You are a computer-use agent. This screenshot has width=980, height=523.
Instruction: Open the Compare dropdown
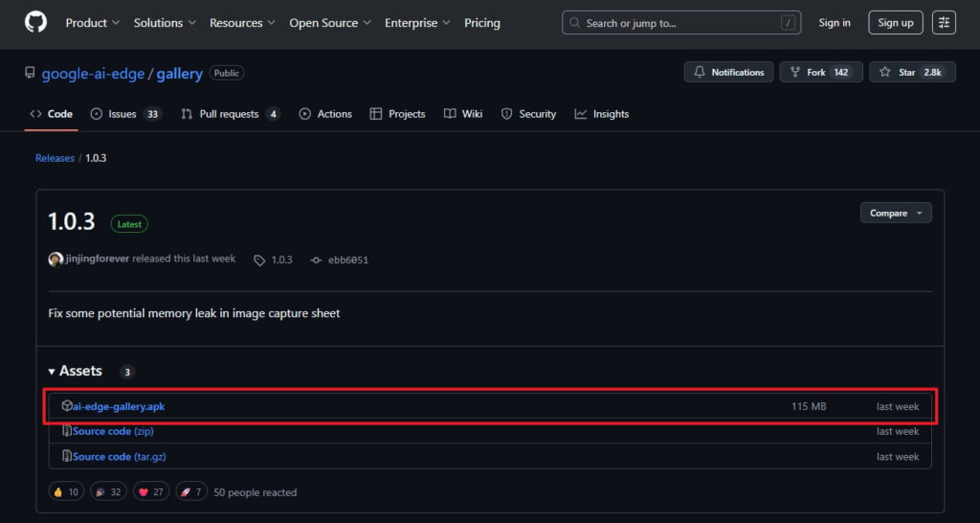(x=896, y=213)
